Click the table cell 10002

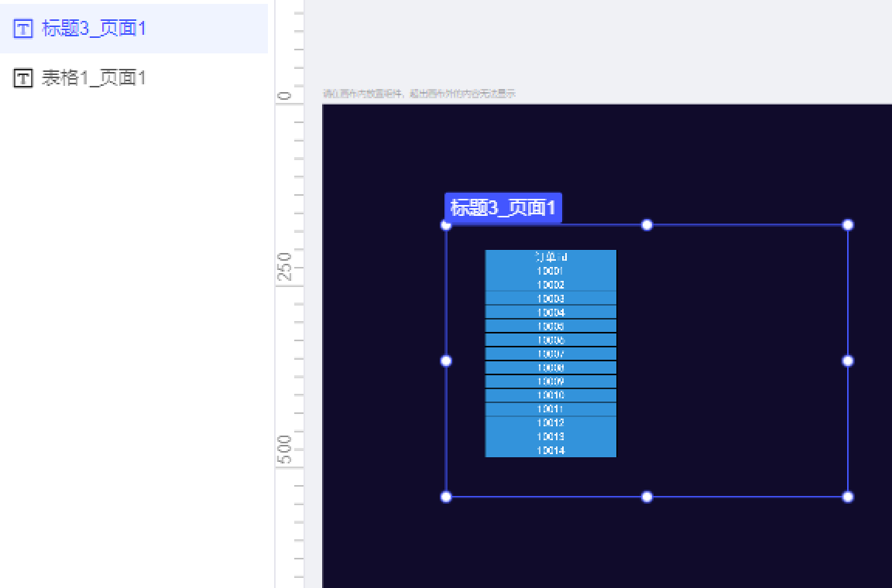pyautogui.click(x=551, y=285)
